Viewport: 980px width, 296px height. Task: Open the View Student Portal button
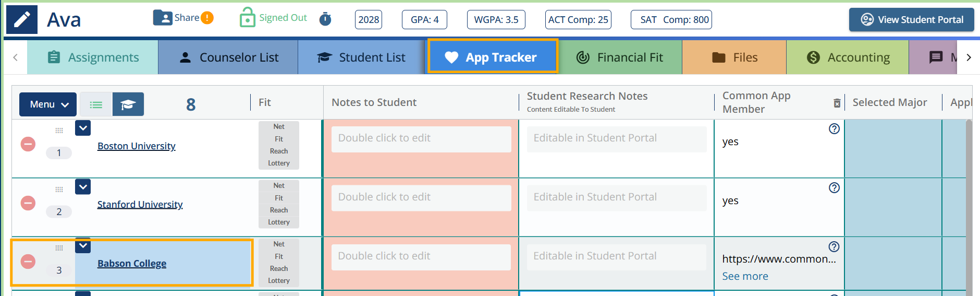coord(911,20)
